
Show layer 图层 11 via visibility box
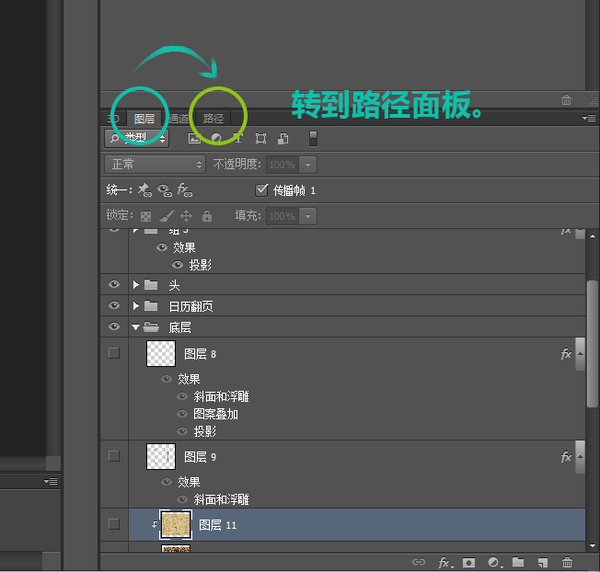point(114,524)
